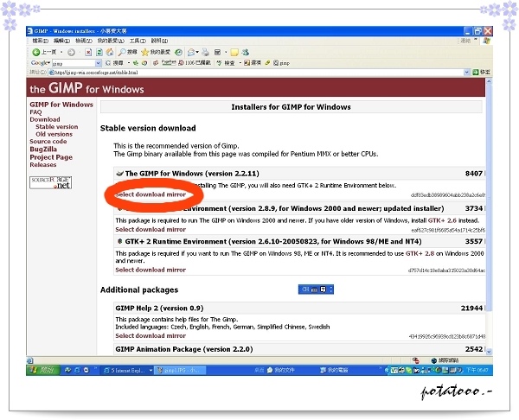This screenshot has width=519, height=420.
Task: Click the Mail envelope icon
Action: pyautogui.click(x=191, y=52)
